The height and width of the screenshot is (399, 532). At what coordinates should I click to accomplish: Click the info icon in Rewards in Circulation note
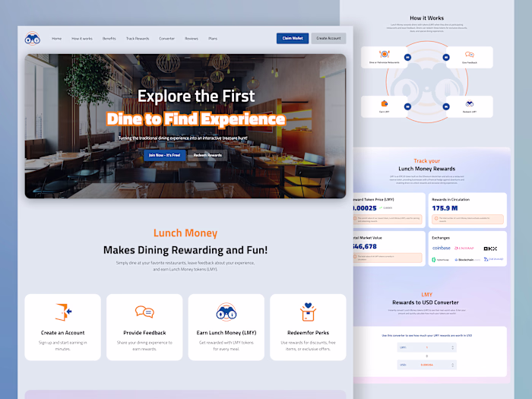pos(436,219)
